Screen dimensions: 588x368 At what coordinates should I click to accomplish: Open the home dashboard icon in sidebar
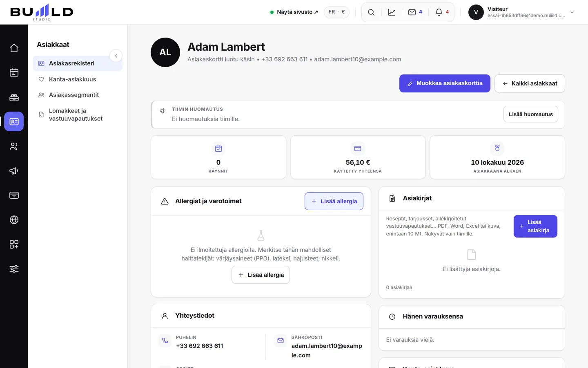(x=14, y=48)
